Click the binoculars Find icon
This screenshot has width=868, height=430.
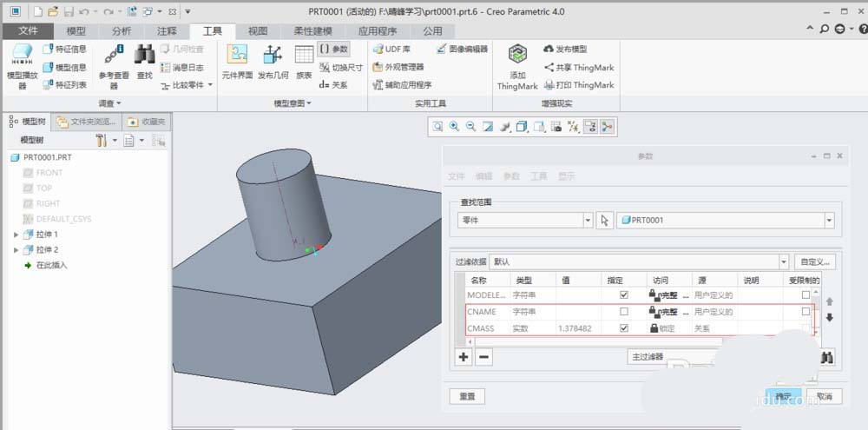144,55
